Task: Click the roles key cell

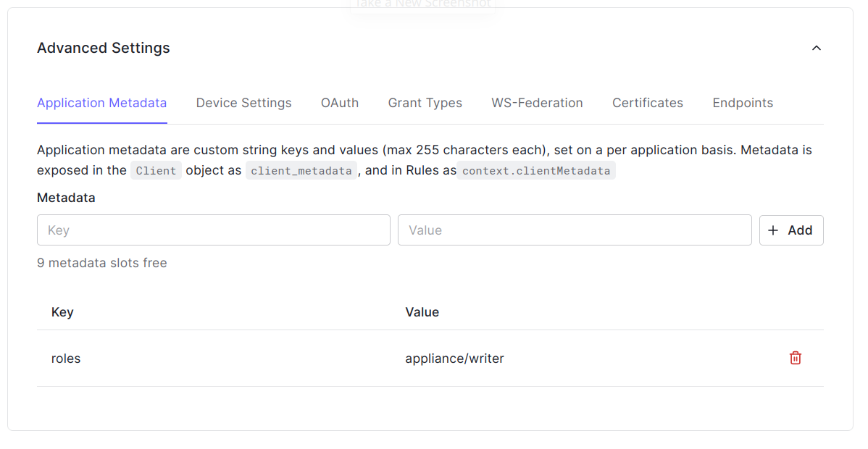Action: [x=66, y=358]
